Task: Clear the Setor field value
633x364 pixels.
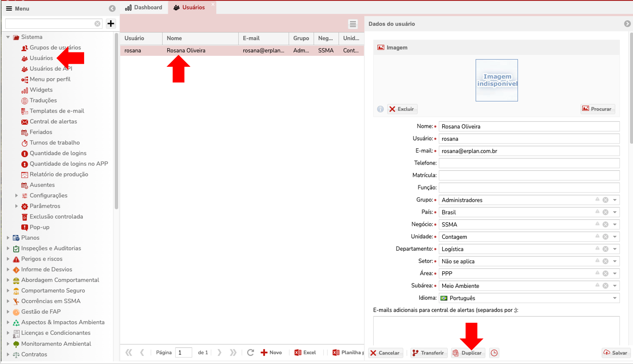Action: pos(606,261)
